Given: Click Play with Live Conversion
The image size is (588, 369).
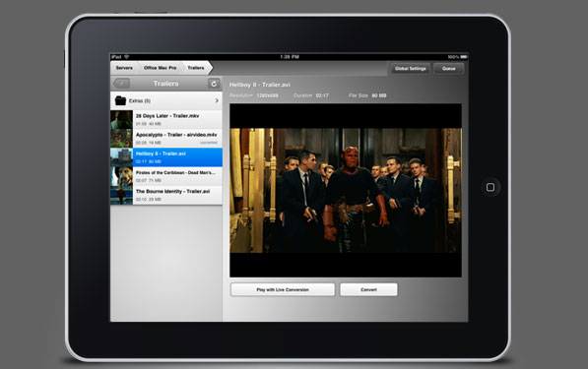Looking at the screenshot, I should 283,289.
